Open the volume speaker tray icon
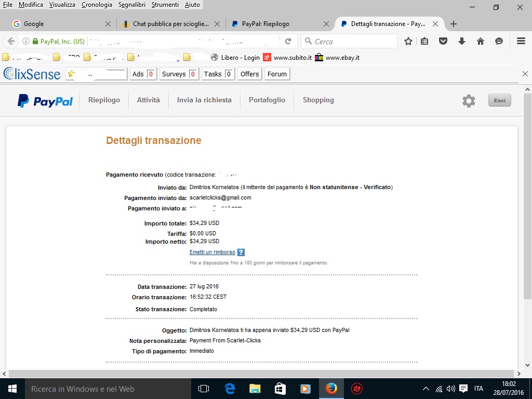This screenshot has width=532, height=399. tap(451, 389)
